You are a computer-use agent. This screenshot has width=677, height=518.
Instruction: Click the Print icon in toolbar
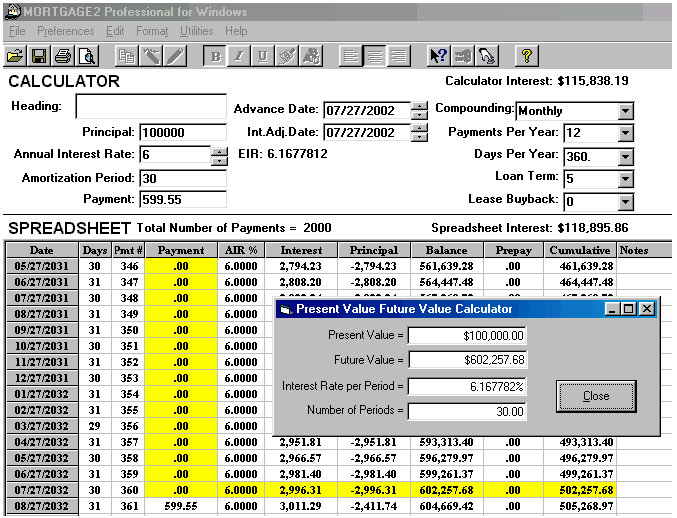click(x=63, y=56)
